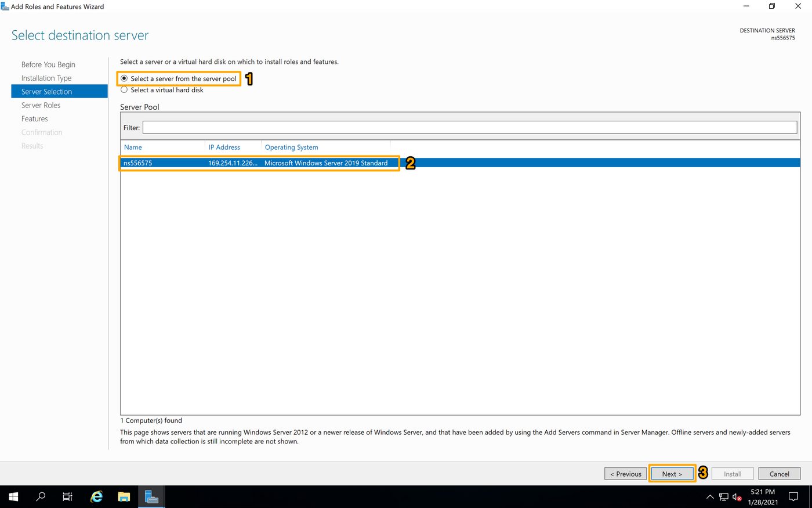Unmute the speaker icon in the system tray
Viewport: 812px width, 508px height.
tap(736, 496)
